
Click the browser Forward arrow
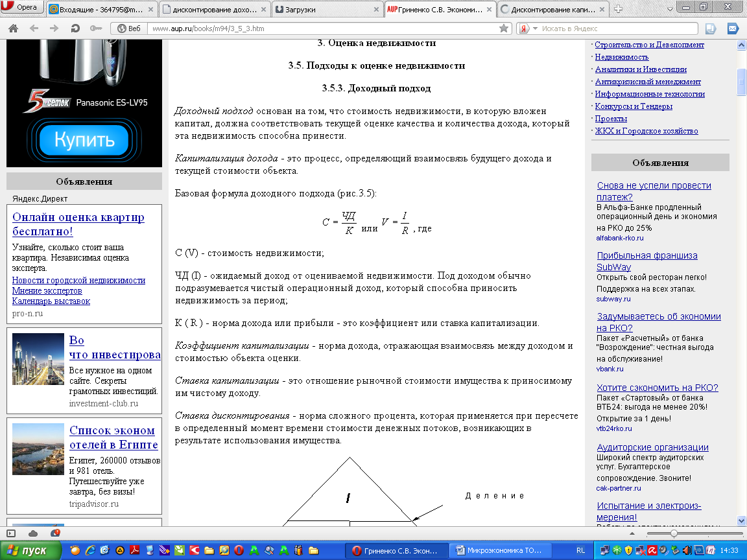(x=54, y=29)
